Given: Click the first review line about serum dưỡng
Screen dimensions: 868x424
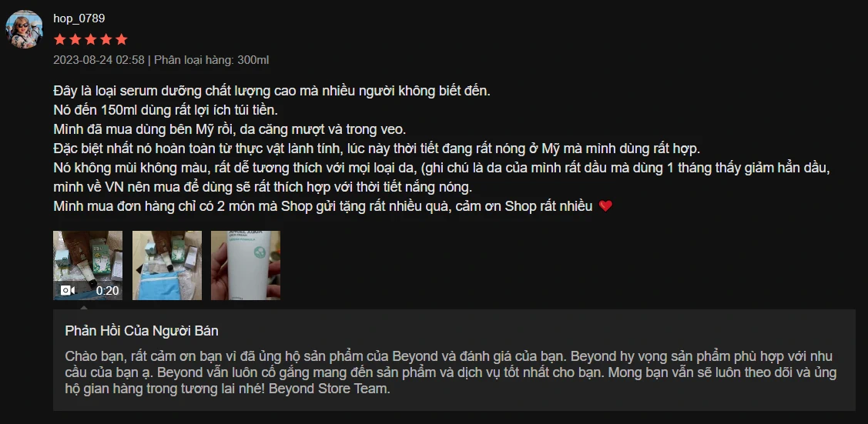Looking at the screenshot, I should click(x=272, y=92).
